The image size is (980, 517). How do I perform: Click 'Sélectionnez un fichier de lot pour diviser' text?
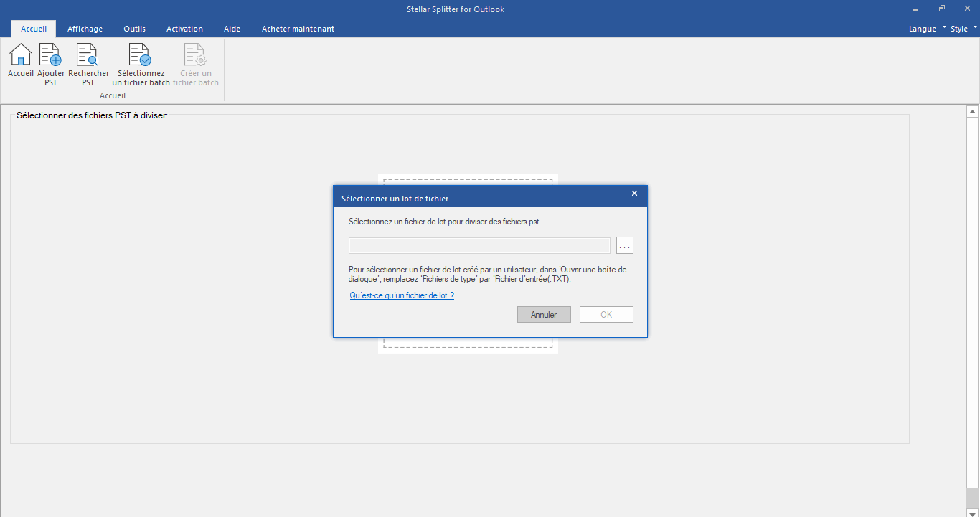[x=445, y=222]
